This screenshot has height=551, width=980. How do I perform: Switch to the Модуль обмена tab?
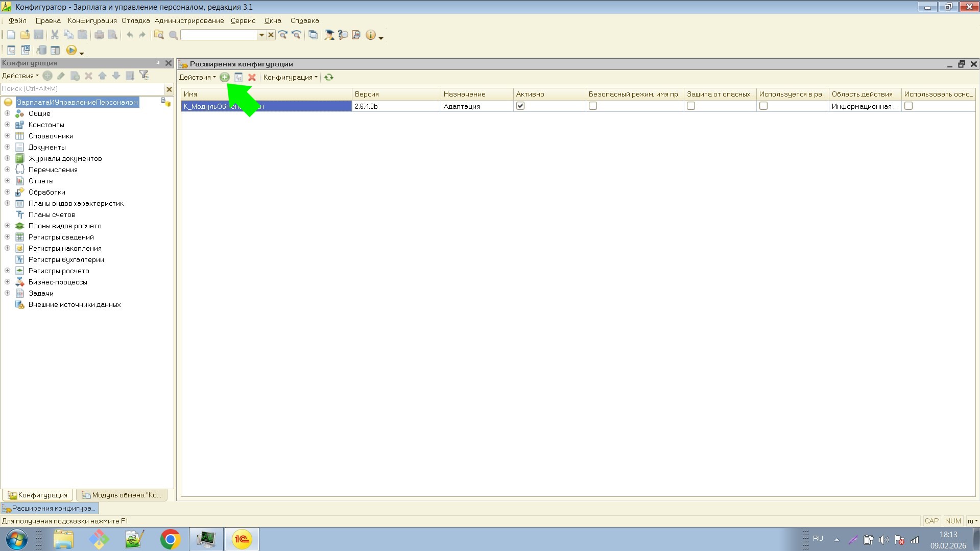pos(122,495)
